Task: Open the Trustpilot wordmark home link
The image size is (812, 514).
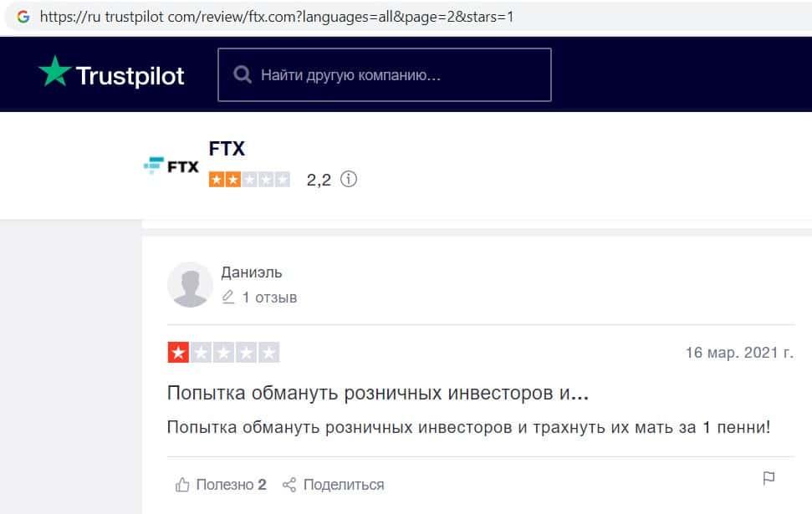Action: point(130,75)
